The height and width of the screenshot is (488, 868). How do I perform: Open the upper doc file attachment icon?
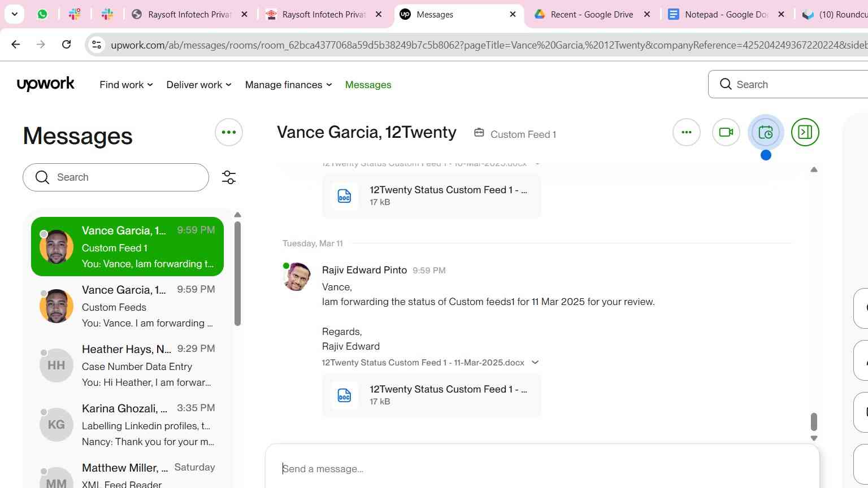click(x=345, y=196)
